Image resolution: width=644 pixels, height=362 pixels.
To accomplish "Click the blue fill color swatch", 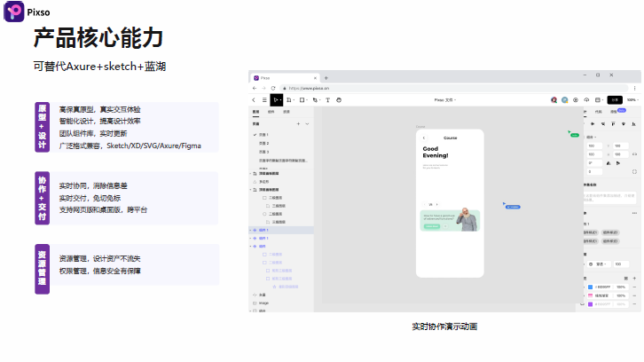I will pos(590,287).
